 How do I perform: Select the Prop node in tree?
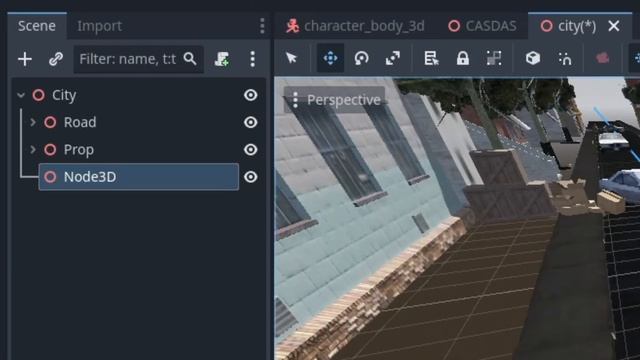pyautogui.click(x=79, y=150)
